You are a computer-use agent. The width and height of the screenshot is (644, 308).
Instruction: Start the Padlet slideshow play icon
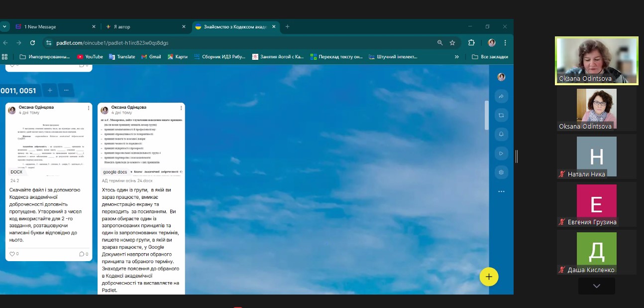click(x=501, y=153)
